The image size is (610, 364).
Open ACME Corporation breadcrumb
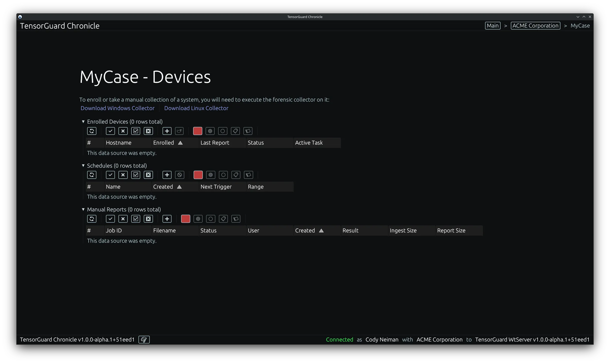pos(535,26)
